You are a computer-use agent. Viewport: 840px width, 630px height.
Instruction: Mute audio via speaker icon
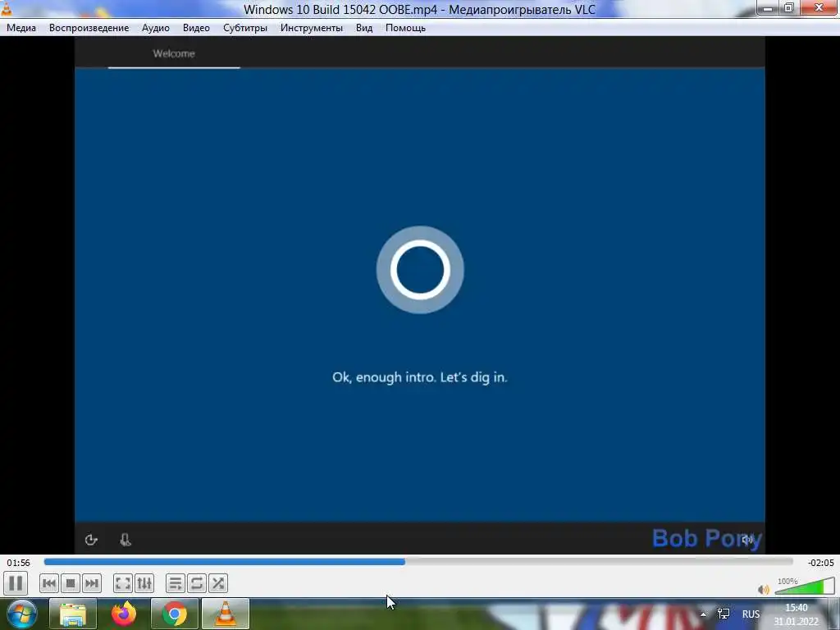764,590
